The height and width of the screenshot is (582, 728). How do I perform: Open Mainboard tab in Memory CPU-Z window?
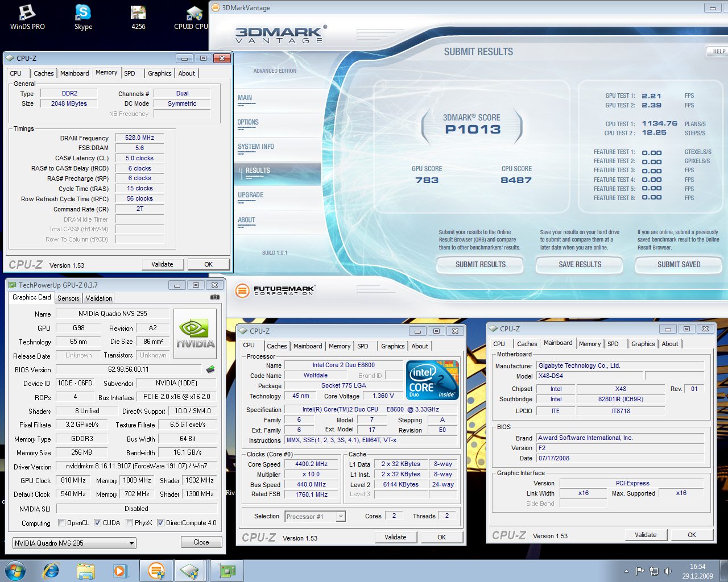pos(75,73)
